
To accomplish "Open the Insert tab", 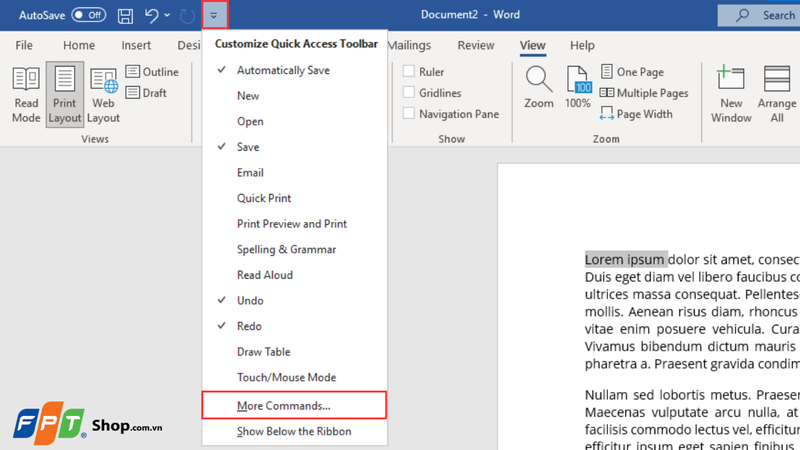I will point(136,45).
